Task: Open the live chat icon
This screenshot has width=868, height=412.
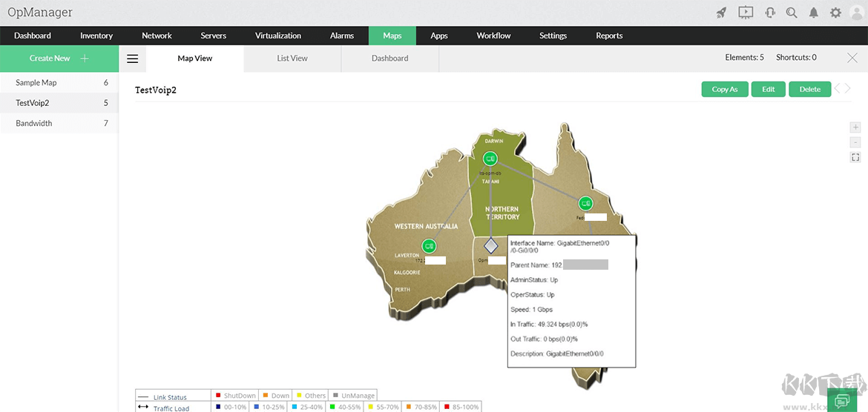Action: [x=842, y=400]
